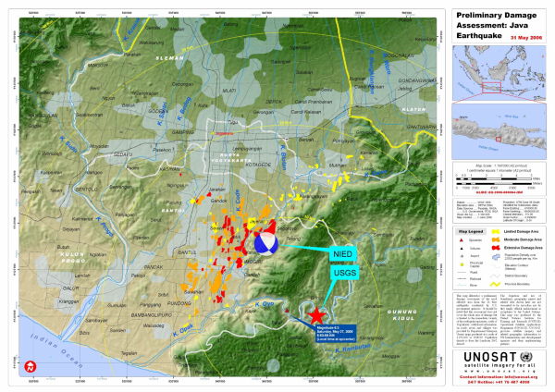Click the disclaimer text block under the legend
The image size is (555, 392).
pos(499,320)
